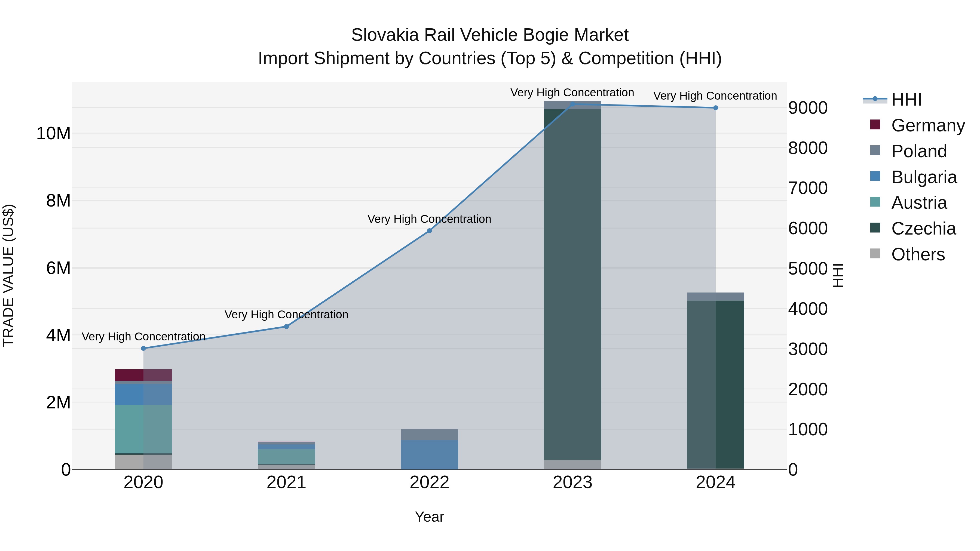Click the 8M trade value axis tick

point(58,200)
